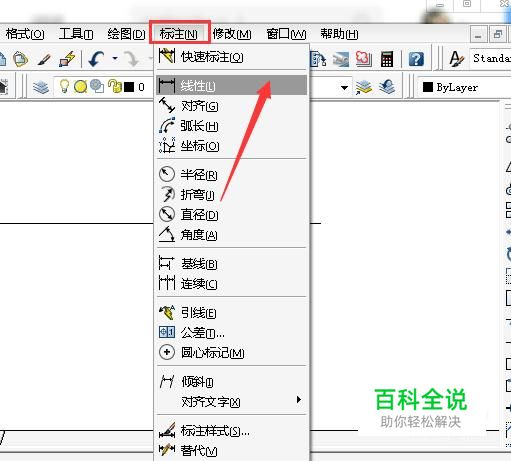The width and height of the screenshot is (511, 461).
Task: Select 连续(C) continue dimension
Action: click(x=231, y=284)
